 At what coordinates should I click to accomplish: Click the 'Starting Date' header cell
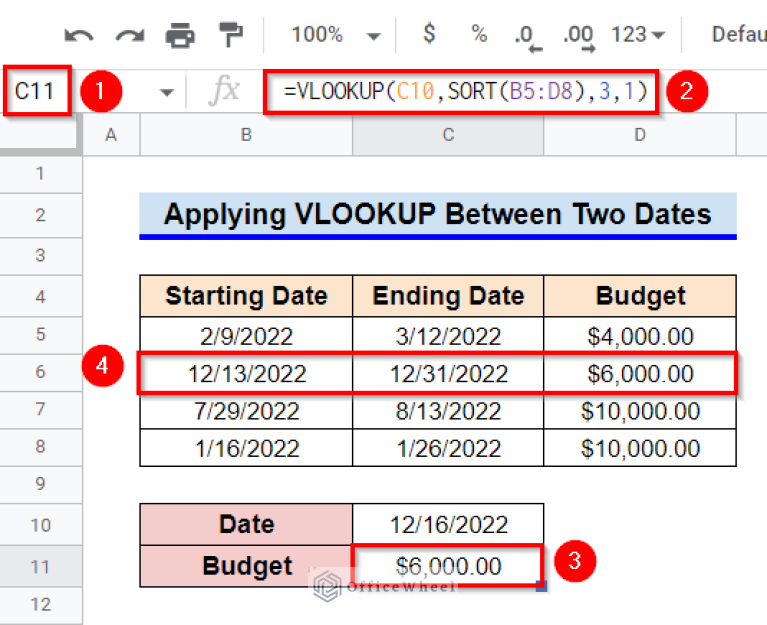click(x=246, y=296)
